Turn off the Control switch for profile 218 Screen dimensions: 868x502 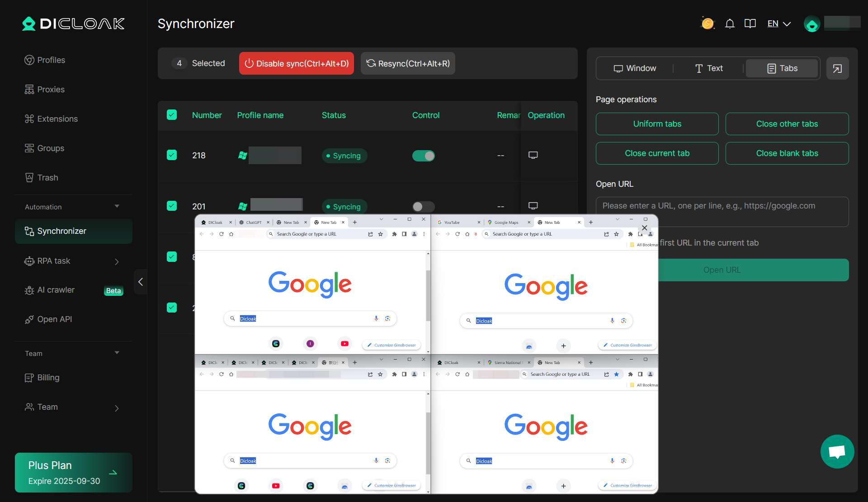click(x=424, y=156)
